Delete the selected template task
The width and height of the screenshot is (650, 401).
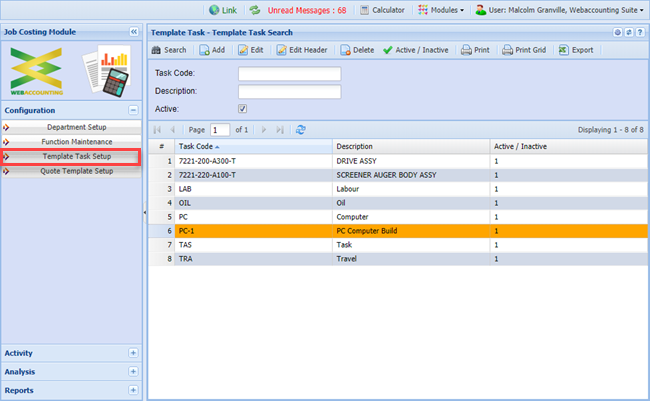click(x=357, y=50)
